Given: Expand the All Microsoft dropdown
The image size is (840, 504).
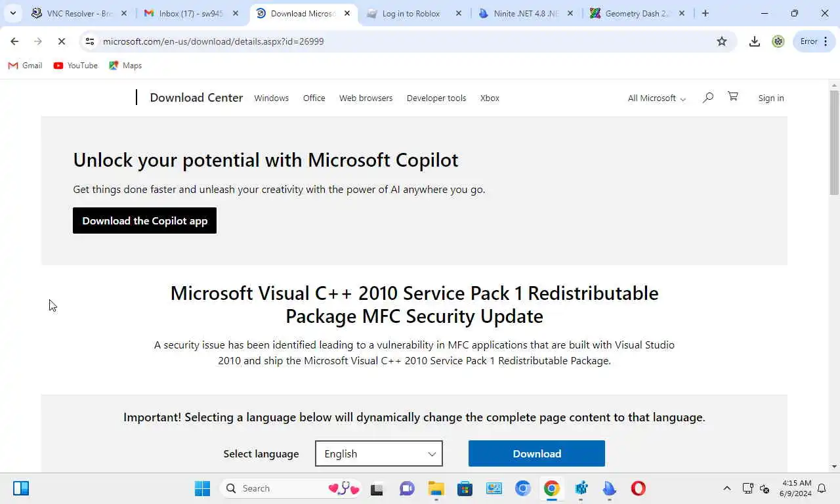Looking at the screenshot, I should pos(657,98).
